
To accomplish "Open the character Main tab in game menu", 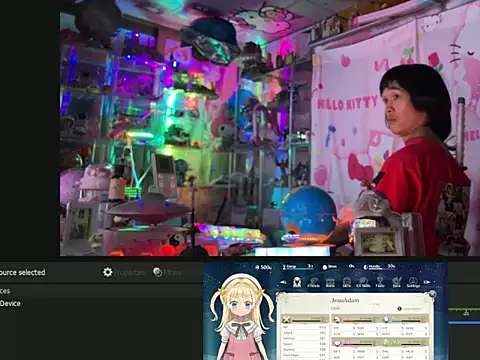I will click(x=297, y=282).
